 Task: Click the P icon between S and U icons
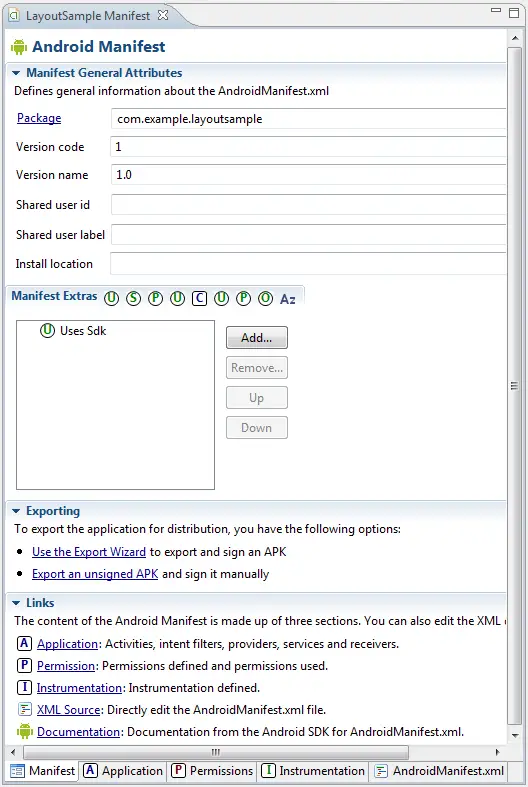156,299
